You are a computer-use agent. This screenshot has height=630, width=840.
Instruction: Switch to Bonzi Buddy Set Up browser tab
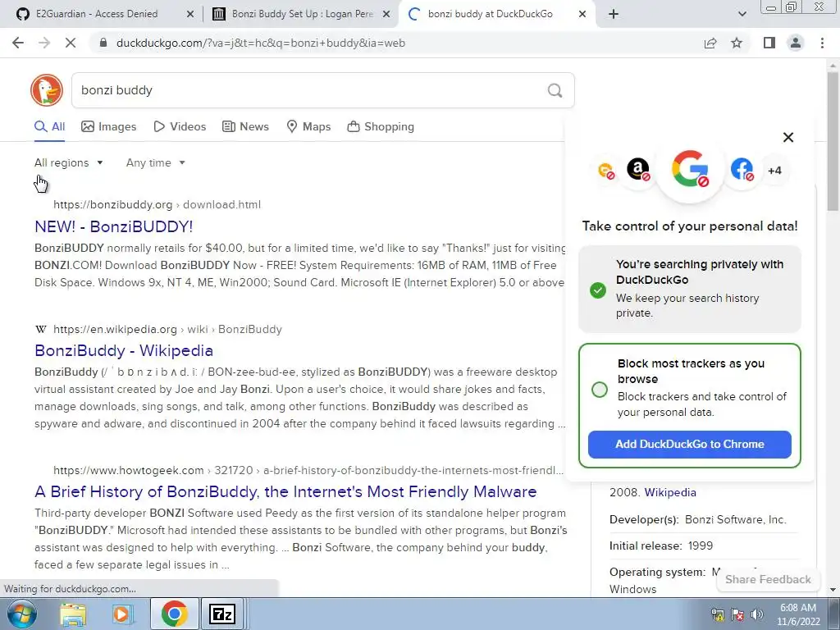pyautogui.click(x=303, y=14)
